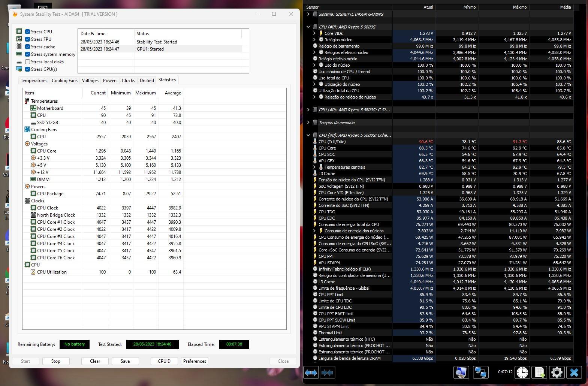Open the Voltages tab
The width and height of the screenshot is (588, 386).
coord(90,81)
